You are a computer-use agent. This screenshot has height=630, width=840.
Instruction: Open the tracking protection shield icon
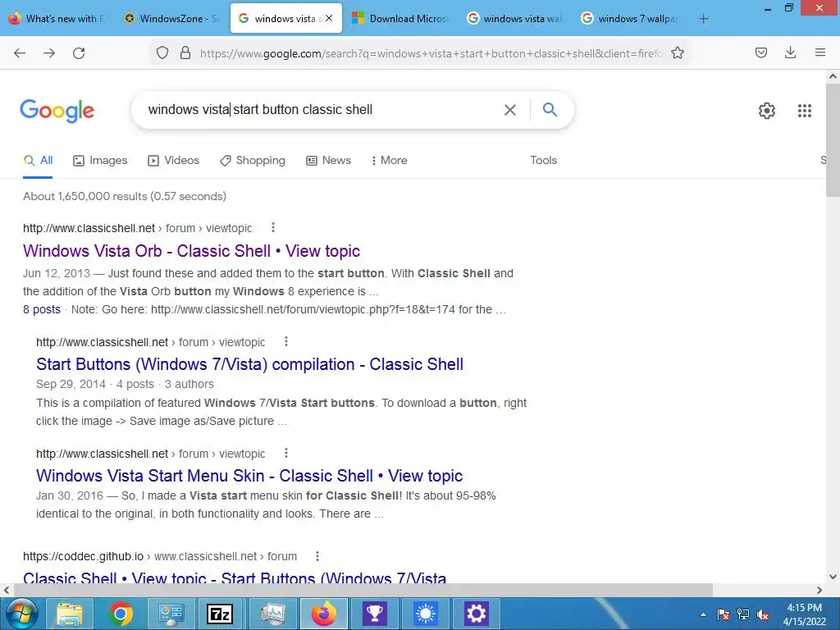tap(162, 53)
